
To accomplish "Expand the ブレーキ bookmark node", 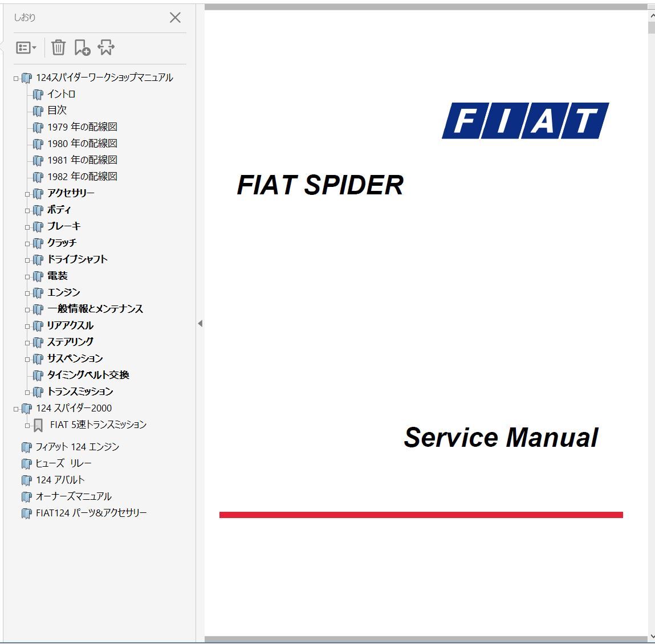I will tap(27, 227).
